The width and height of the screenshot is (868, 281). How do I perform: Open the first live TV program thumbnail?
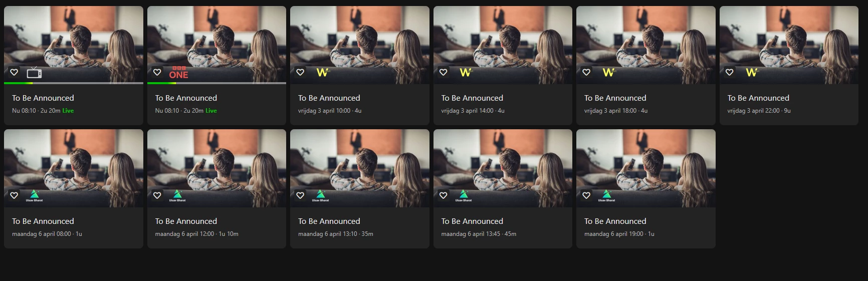coord(74,45)
